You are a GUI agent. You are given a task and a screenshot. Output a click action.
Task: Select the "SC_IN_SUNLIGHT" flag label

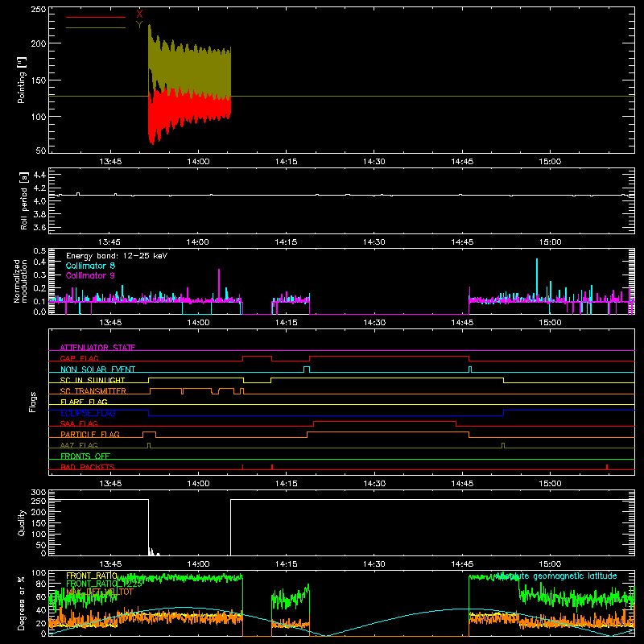click(93, 380)
